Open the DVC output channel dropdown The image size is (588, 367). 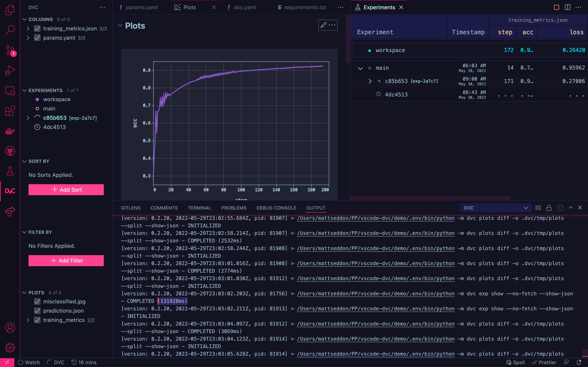[496, 208]
